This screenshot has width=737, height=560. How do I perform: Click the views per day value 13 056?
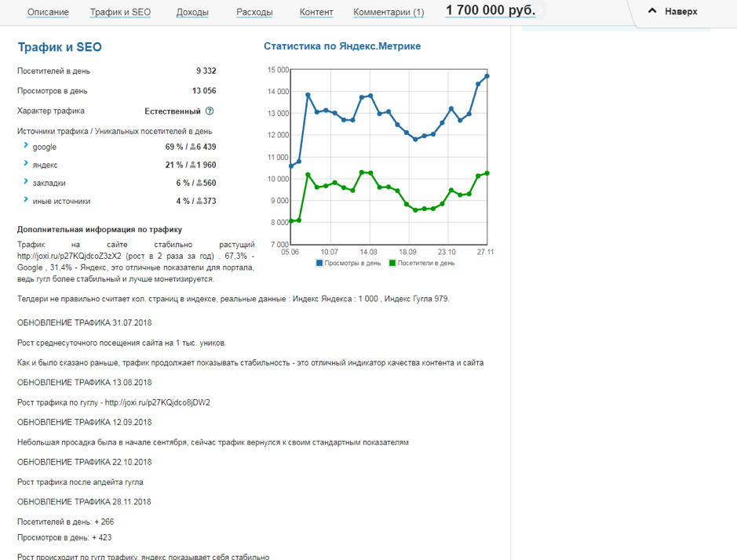pos(204,91)
